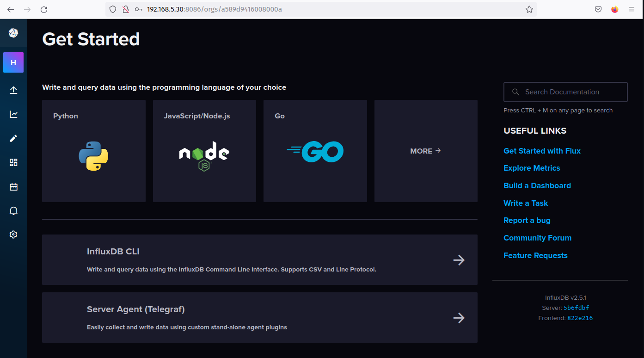
Task: Click the 'Python' card title
Action: pyautogui.click(x=66, y=116)
